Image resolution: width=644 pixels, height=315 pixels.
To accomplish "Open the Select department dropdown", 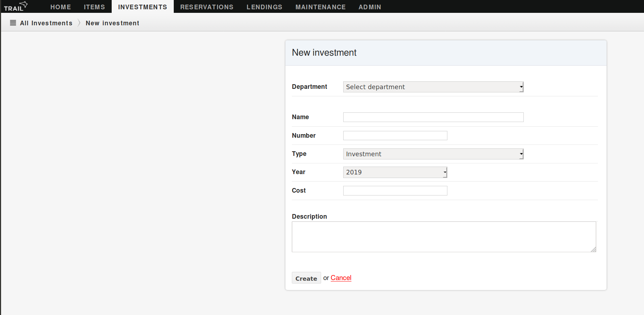I will tap(433, 87).
